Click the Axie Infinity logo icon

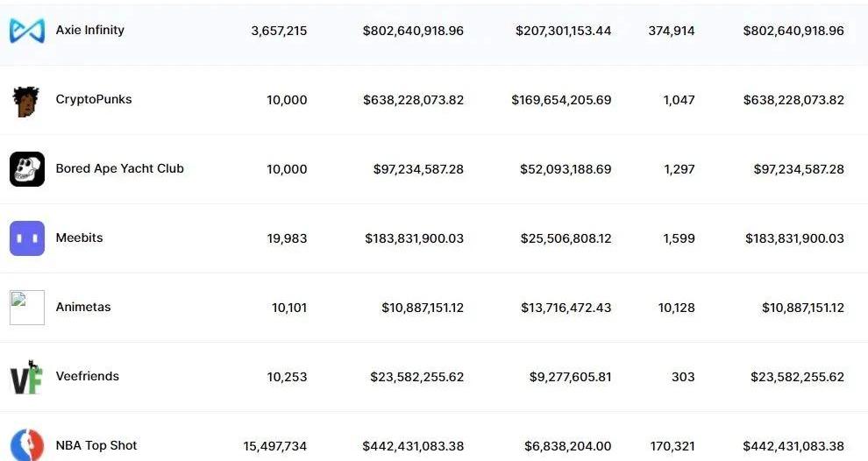click(x=26, y=31)
